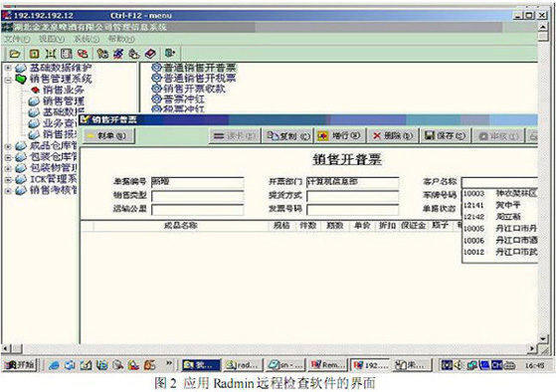Click the 制单(N) button
The image size is (556, 392).
pyautogui.click(x=109, y=136)
